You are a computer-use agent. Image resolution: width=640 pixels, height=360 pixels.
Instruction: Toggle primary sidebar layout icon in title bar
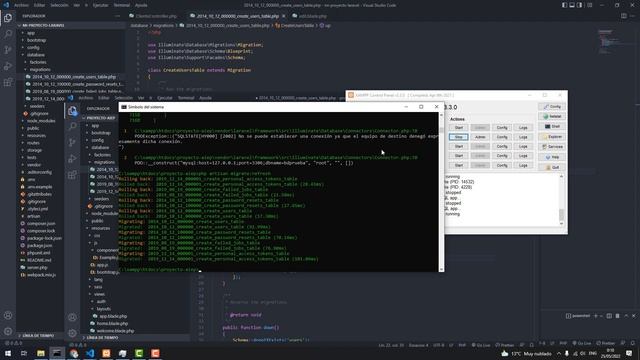(564, 5)
